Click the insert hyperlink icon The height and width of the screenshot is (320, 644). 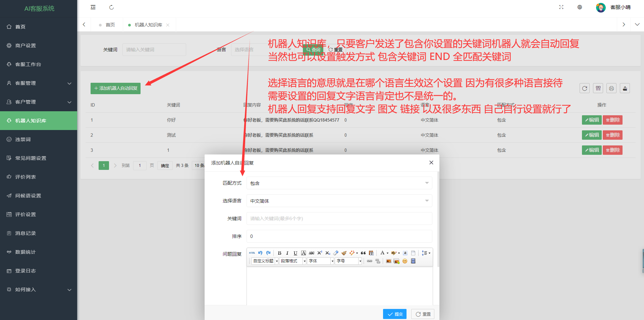(x=370, y=261)
